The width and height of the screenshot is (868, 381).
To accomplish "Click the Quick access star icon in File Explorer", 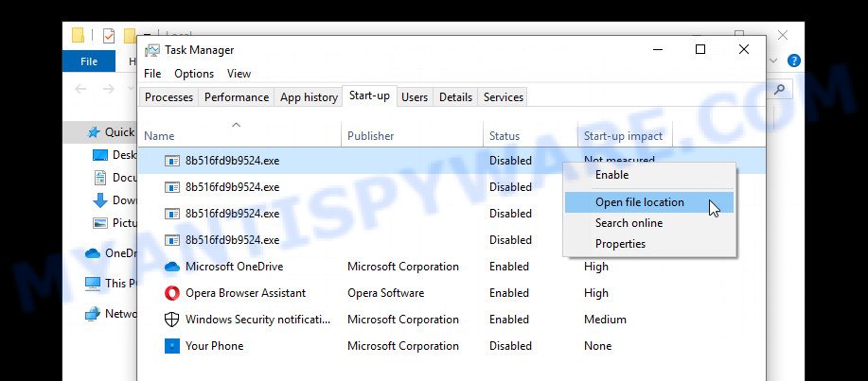I will pos(94,132).
